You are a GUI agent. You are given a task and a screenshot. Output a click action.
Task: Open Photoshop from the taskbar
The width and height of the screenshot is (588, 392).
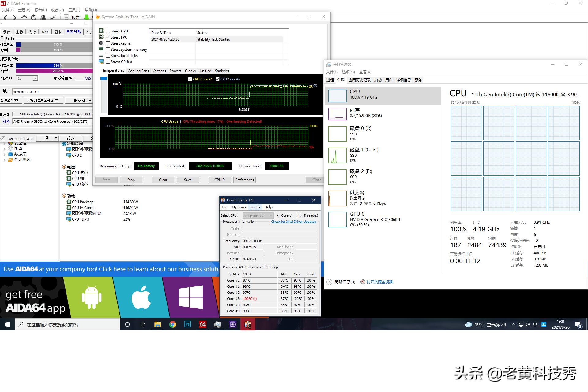(187, 324)
